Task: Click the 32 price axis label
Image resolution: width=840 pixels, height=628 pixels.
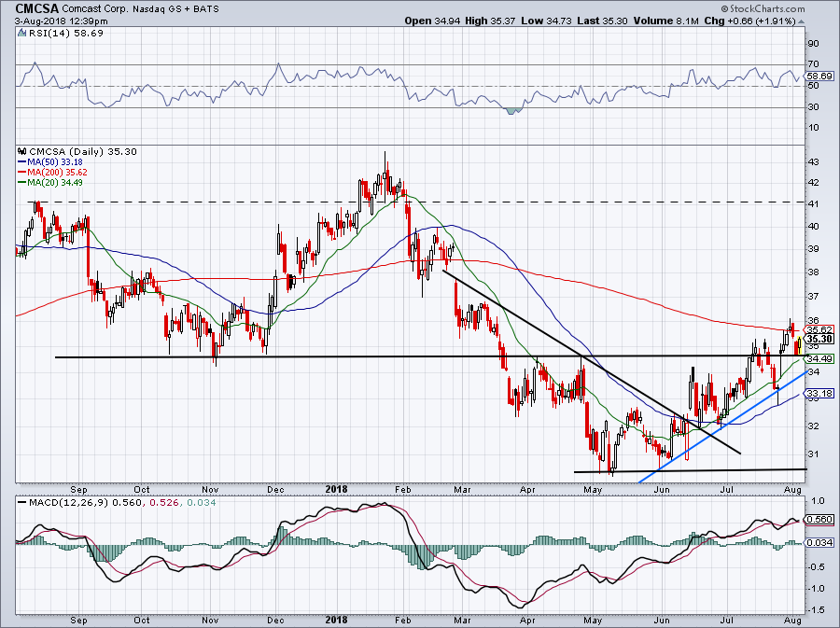Action: pyautogui.click(x=813, y=426)
